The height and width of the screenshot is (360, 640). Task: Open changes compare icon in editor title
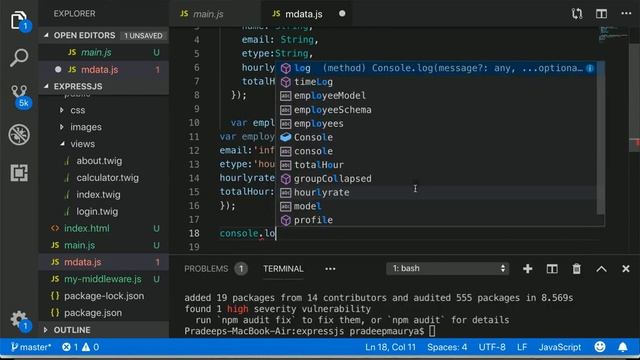click(x=576, y=13)
